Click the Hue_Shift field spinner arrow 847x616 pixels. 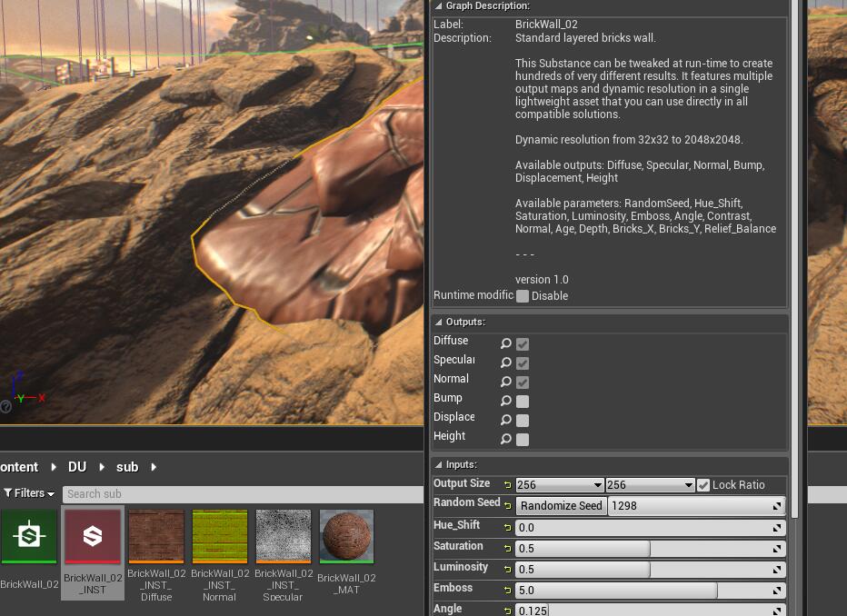point(777,528)
